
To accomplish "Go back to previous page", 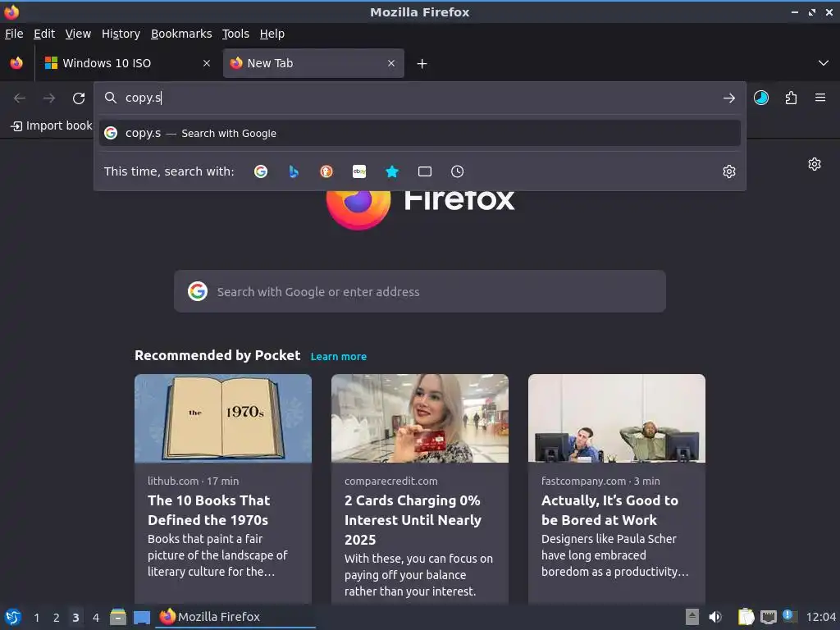I will [x=20, y=98].
